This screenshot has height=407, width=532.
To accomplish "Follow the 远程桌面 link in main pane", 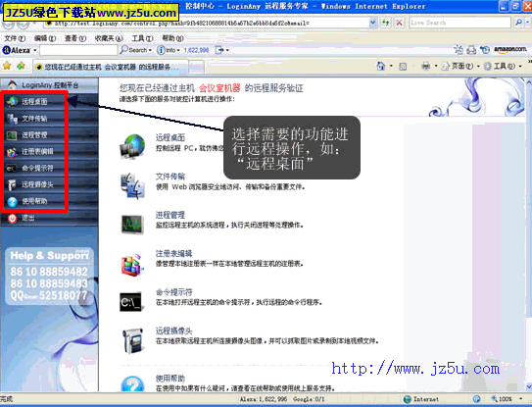I will coord(169,137).
